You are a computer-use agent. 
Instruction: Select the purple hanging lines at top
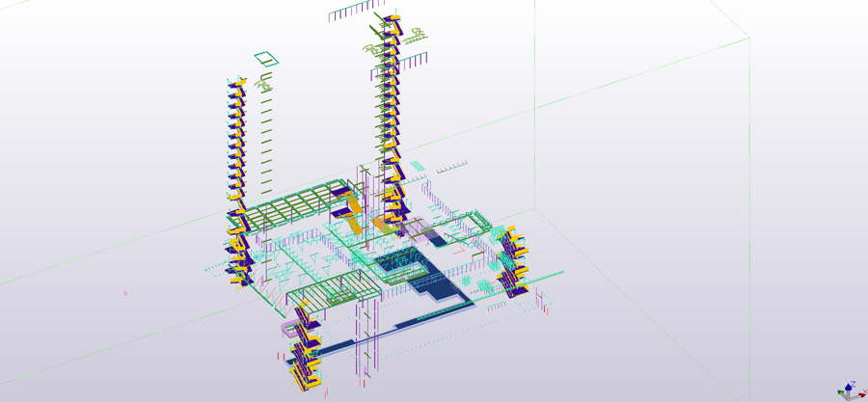352,13
